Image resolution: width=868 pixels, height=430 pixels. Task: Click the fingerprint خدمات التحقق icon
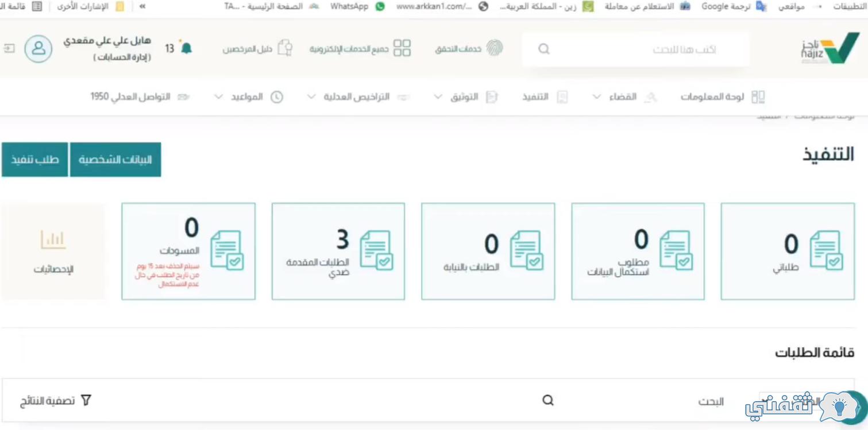[494, 48]
